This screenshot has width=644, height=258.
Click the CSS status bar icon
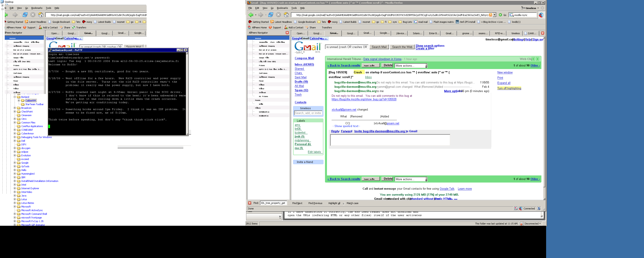click(516, 208)
